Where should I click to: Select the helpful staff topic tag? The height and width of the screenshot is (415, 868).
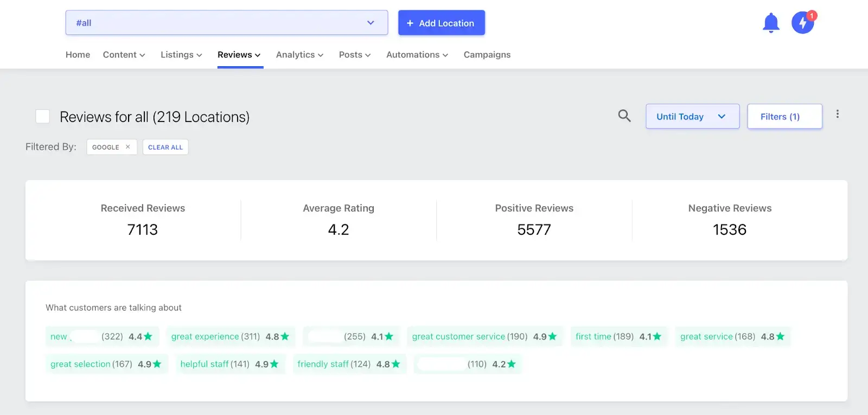click(x=229, y=364)
